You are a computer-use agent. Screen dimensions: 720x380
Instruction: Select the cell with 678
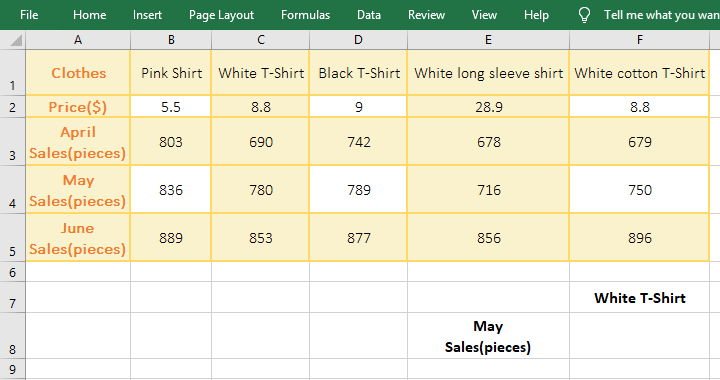point(488,141)
